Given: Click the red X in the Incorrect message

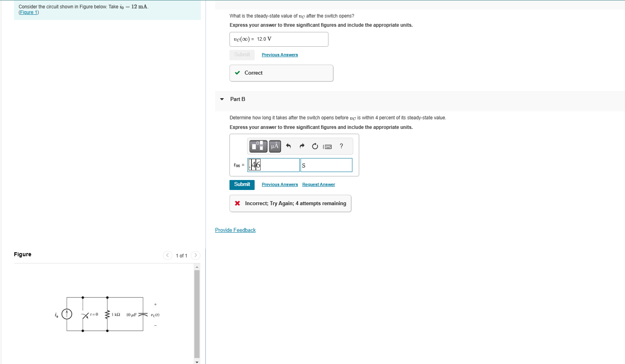Looking at the screenshot, I should pyautogui.click(x=237, y=203).
